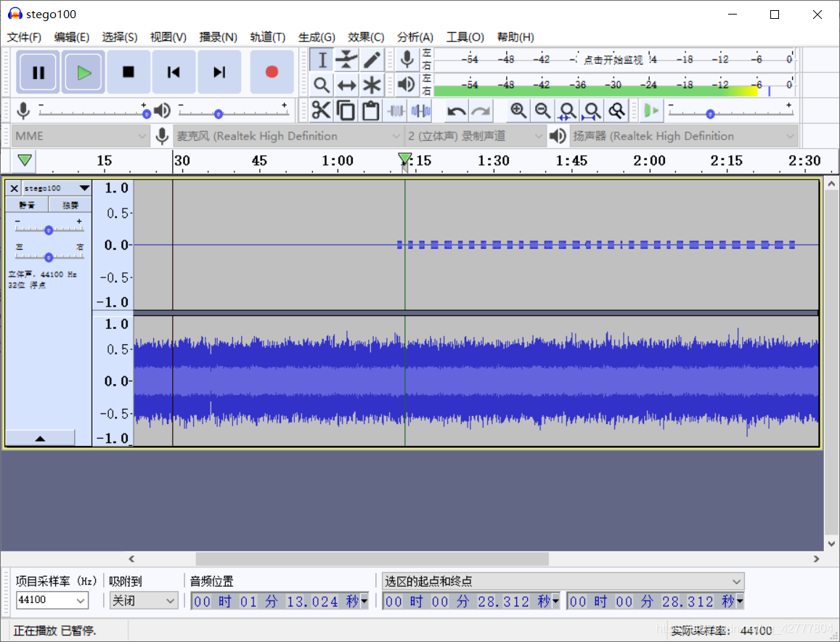Open the Analyze menu
Screen dimensions: 840x642
pyautogui.click(x=415, y=37)
